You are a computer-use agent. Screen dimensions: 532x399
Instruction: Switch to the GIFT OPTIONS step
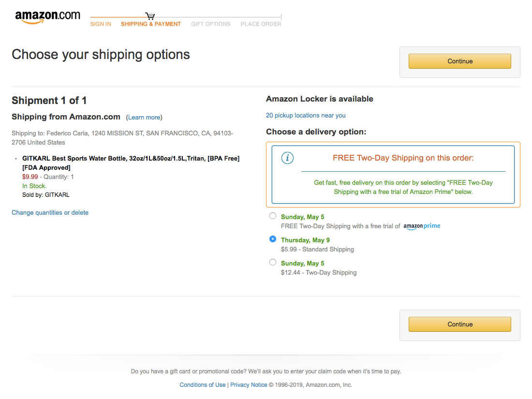click(210, 24)
